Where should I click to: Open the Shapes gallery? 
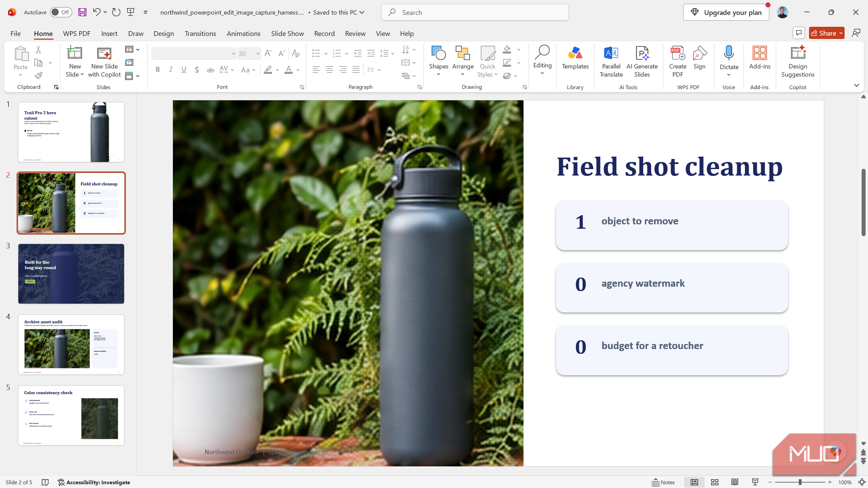[x=438, y=61]
